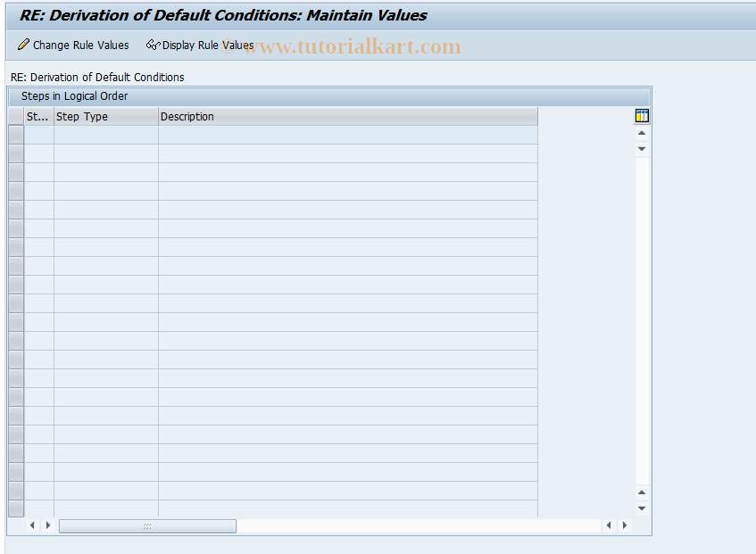Click the Description column header
The width and height of the screenshot is (756, 554).
click(348, 117)
